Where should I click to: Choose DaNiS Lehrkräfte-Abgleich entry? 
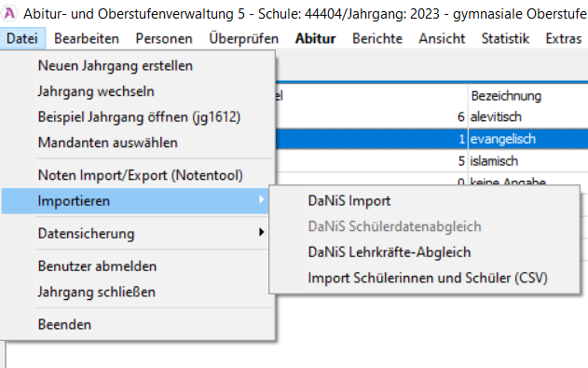tap(390, 252)
